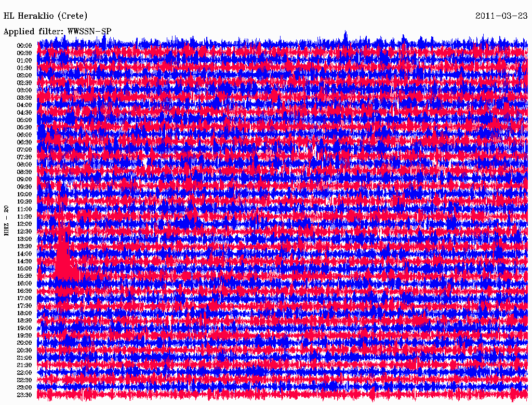This screenshot has height=405, width=532.
Task: Click the station title HL Heraklio (Crete)
Action: point(46,16)
